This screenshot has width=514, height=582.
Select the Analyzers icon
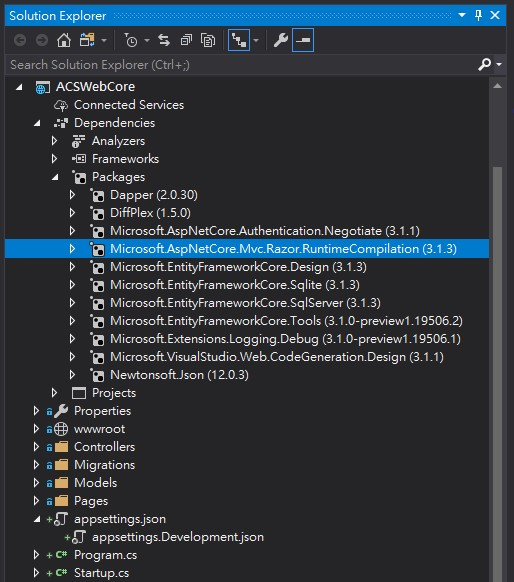coord(78,141)
